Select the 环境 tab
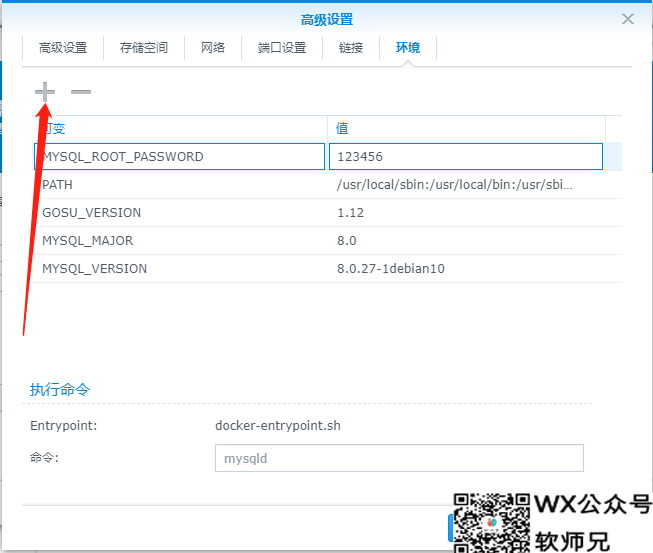This screenshot has width=653, height=553. point(408,48)
